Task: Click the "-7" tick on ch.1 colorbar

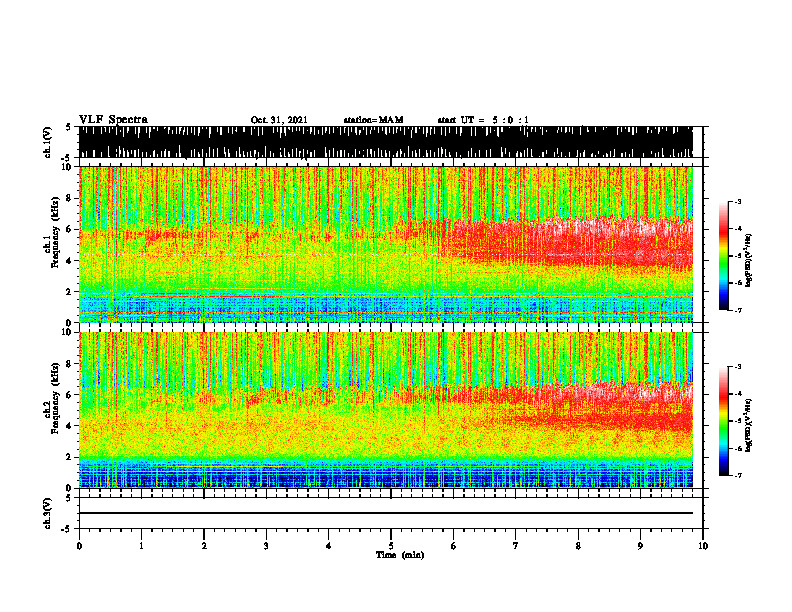Action: click(x=738, y=310)
